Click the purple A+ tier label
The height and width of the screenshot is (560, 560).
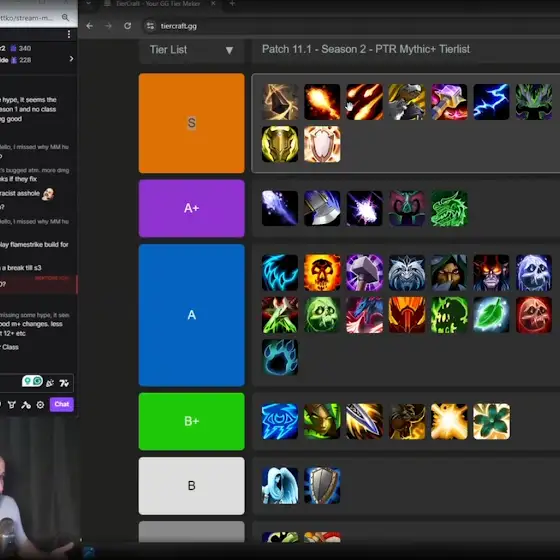point(192,208)
